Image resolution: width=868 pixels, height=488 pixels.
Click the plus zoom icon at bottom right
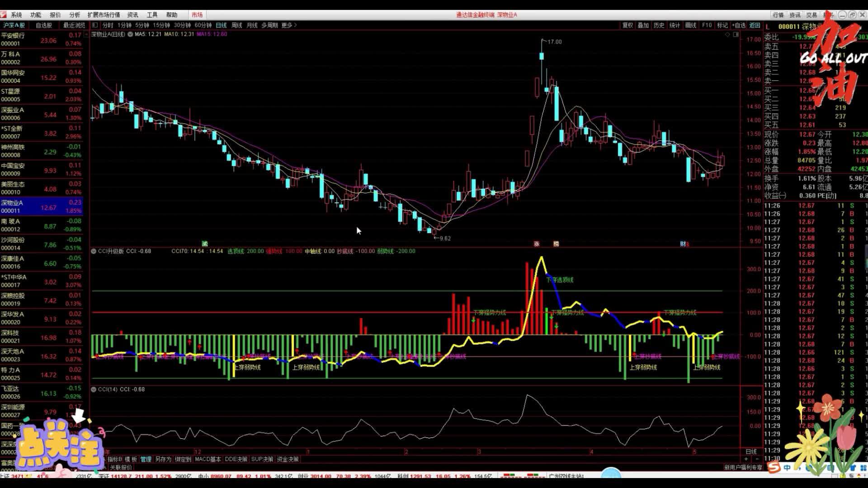[746, 459]
